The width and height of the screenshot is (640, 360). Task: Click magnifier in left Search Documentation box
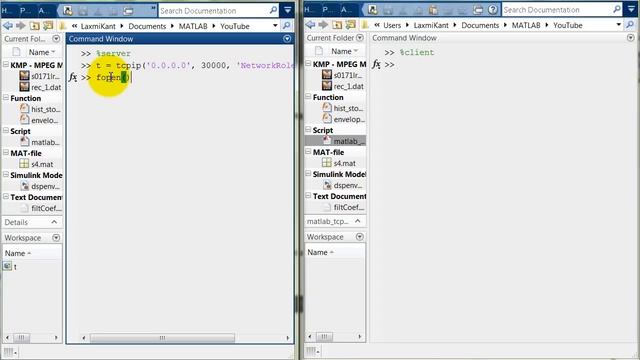point(273,10)
